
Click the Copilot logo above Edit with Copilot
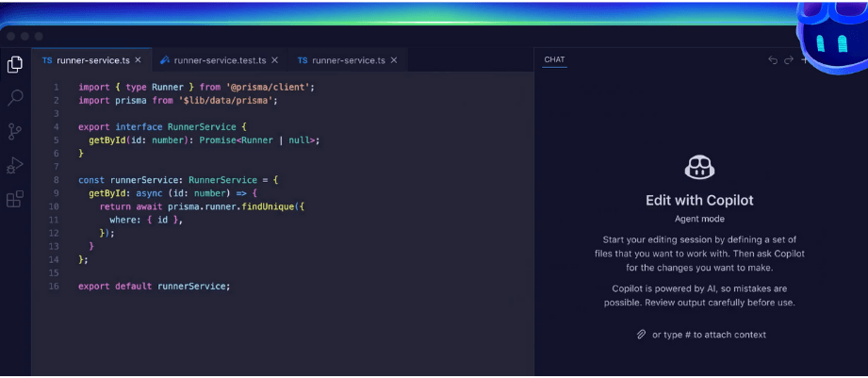(698, 168)
